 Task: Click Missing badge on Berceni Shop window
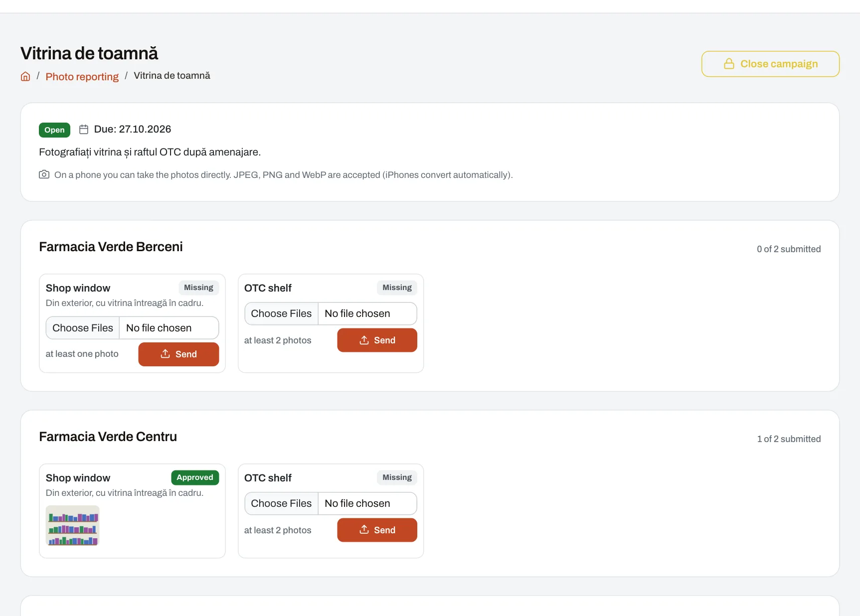click(x=198, y=288)
